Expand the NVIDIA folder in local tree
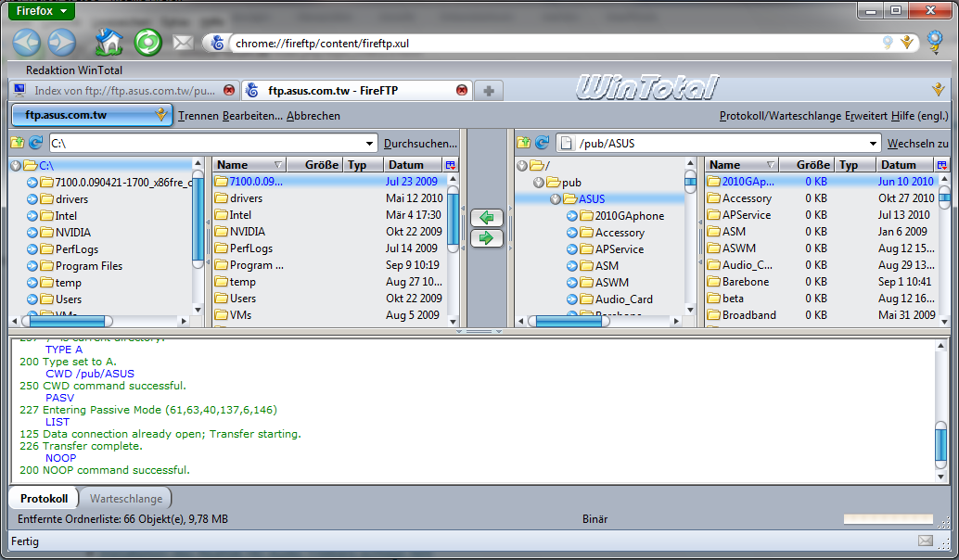Viewport: 959px width, 560px height. pyautogui.click(x=32, y=233)
